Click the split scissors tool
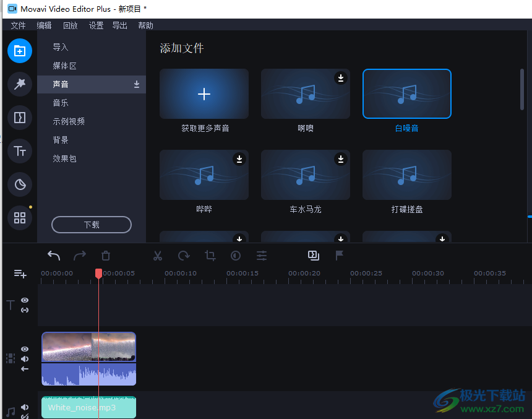Image resolution: width=532 pixels, height=419 pixels. point(157,256)
